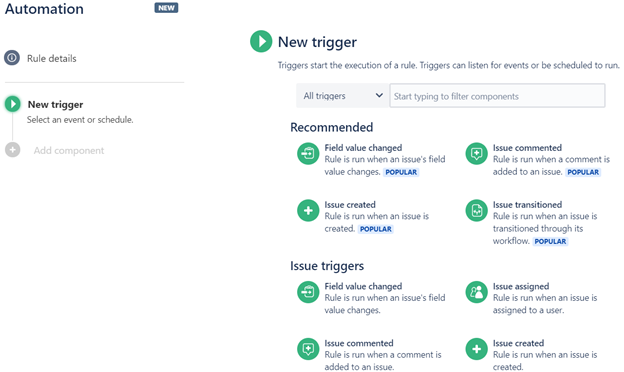Select Field value changed icon under Issue triggers
This screenshot has height=372, width=624.
tap(308, 292)
